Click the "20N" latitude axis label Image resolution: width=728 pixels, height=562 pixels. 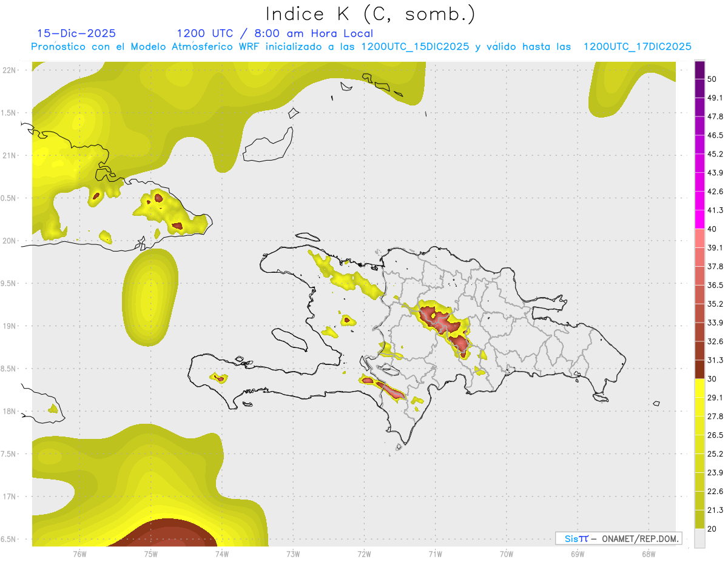point(10,241)
